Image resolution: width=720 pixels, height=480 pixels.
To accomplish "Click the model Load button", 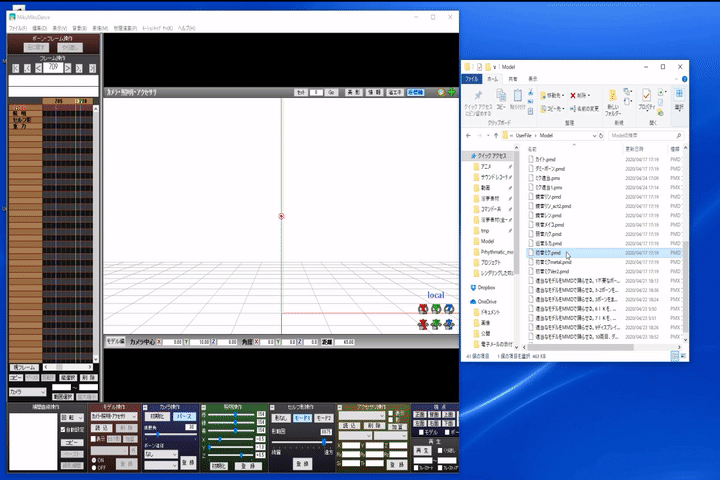I will click(x=101, y=428).
